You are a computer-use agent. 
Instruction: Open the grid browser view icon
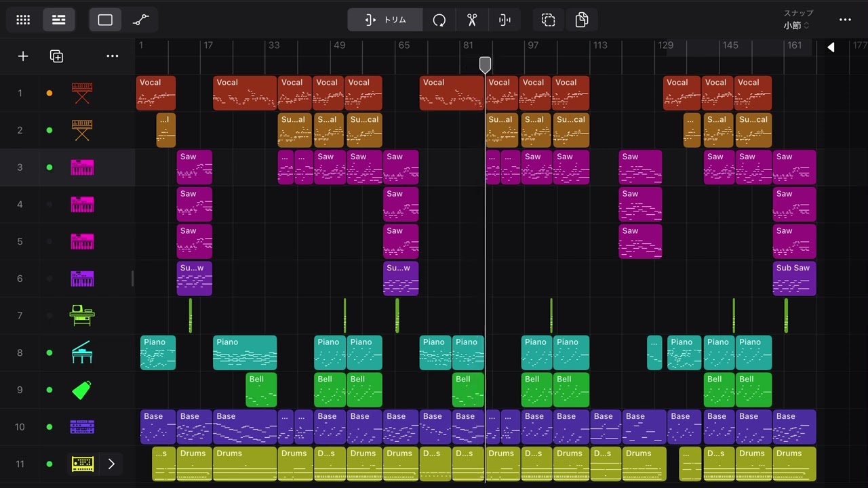[23, 20]
